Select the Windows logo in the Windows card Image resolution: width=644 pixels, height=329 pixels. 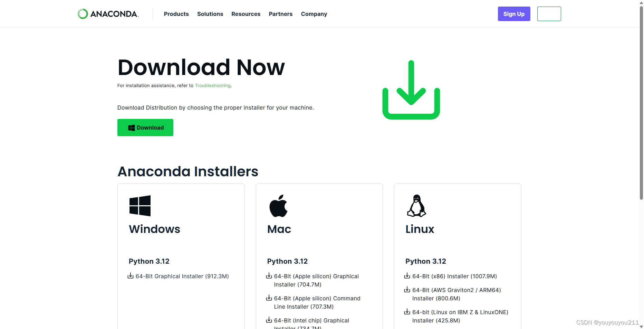point(140,206)
